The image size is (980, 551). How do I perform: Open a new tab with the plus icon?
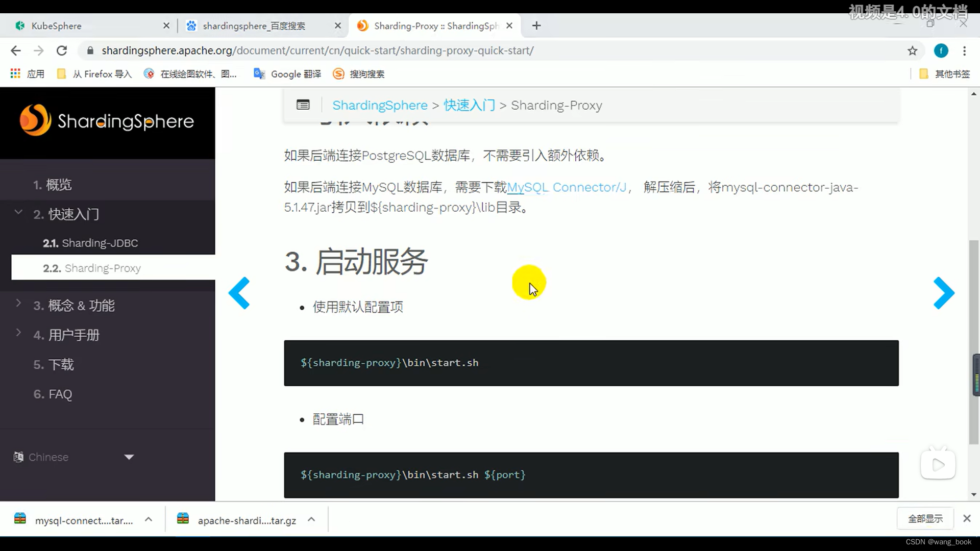click(536, 26)
